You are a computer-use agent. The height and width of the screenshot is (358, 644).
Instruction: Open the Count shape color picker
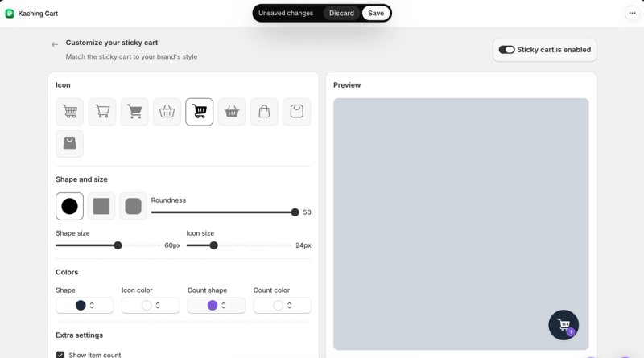point(217,306)
